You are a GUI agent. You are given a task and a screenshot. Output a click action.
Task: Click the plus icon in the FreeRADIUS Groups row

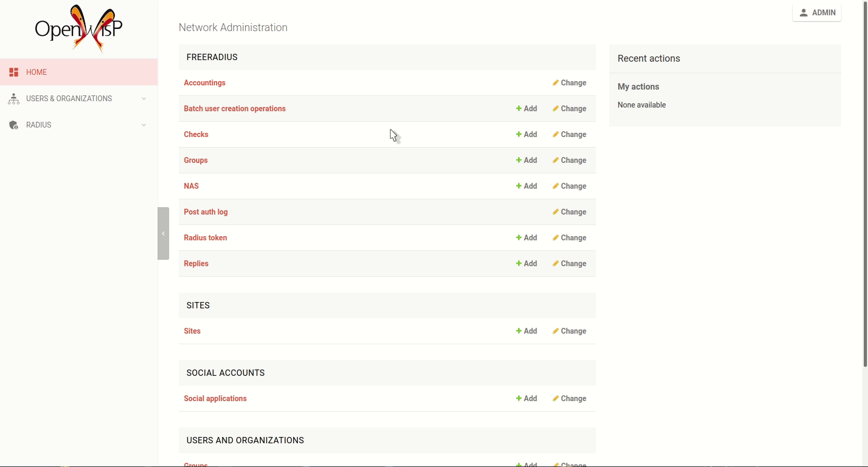pyautogui.click(x=519, y=160)
